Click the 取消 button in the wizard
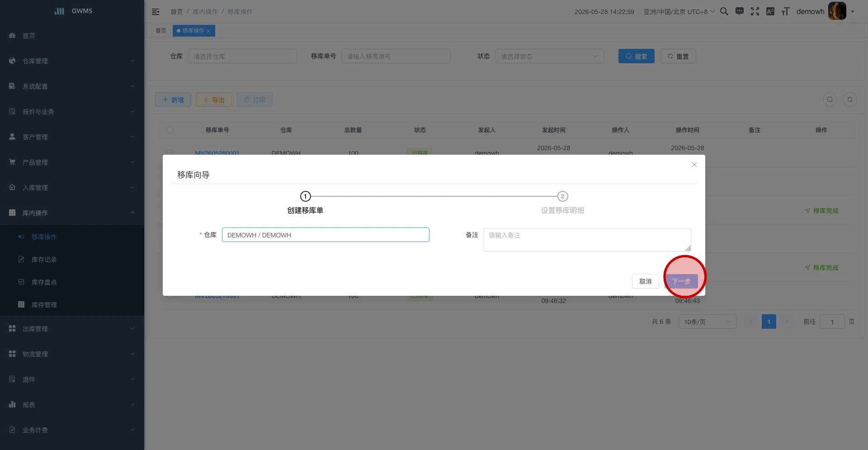 click(645, 281)
